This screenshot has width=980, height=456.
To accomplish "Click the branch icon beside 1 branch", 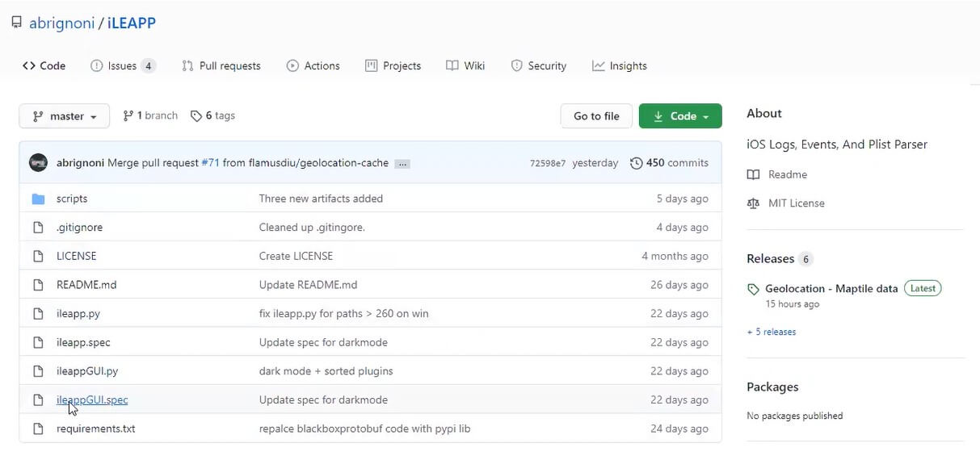I will pyautogui.click(x=128, y=116).
